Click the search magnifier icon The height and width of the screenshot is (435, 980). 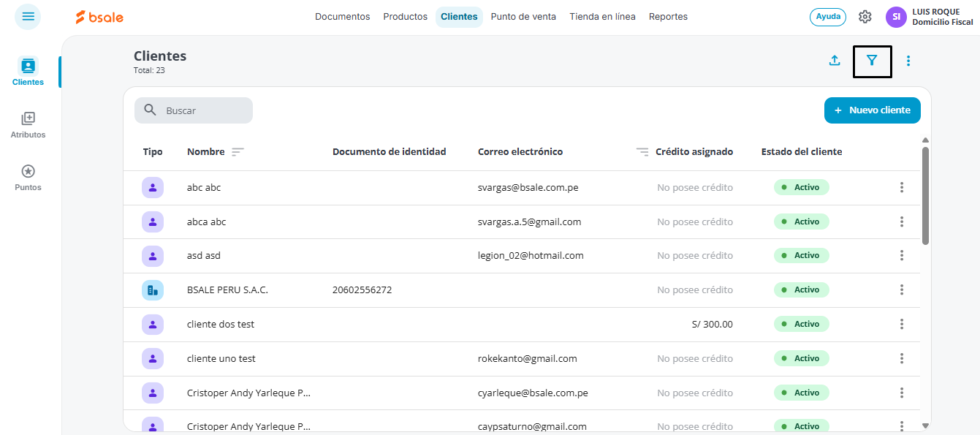[x=151, y=110]
